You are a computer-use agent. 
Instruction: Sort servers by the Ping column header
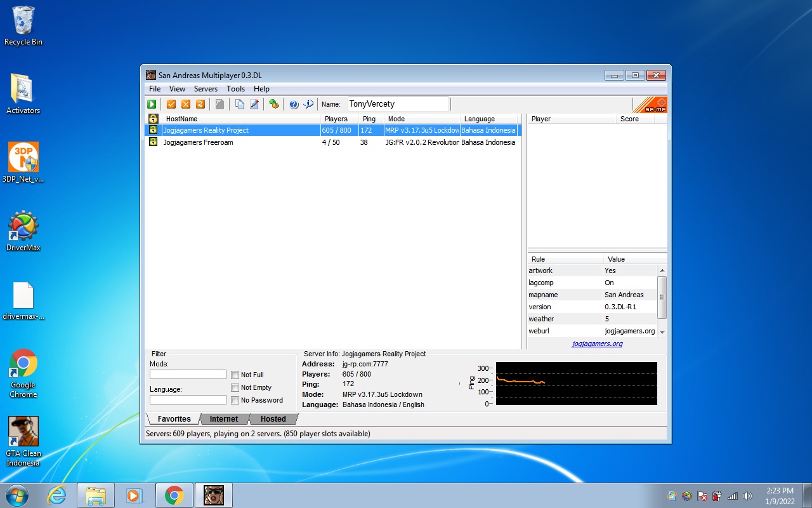(x=371, y=119)
